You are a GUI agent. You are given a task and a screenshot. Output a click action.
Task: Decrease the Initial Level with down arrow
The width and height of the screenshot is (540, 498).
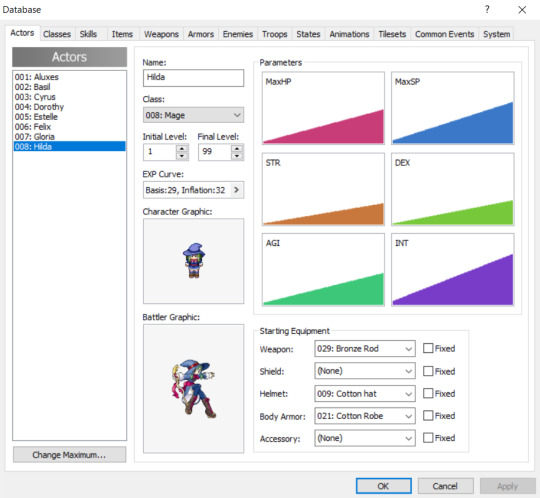point(182,156)
